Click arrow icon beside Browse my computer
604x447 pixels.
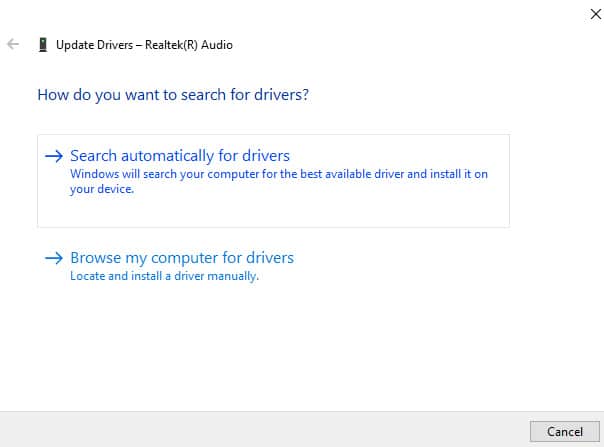point(54,258)
